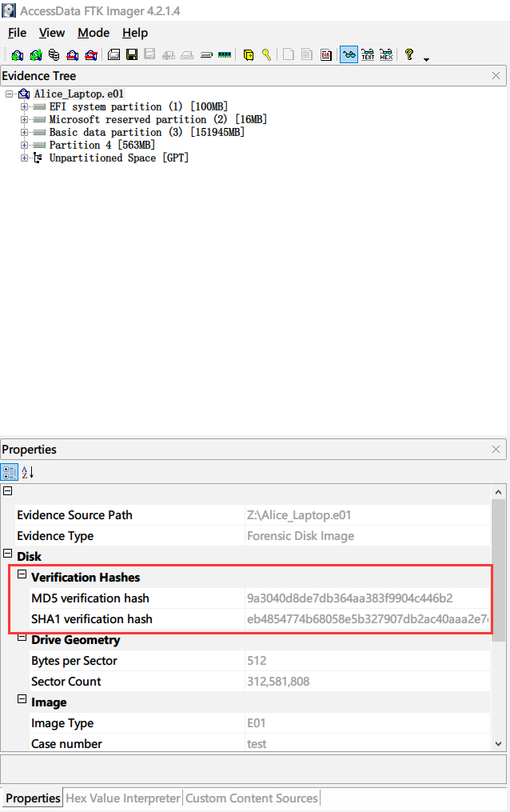This screenshot has width=510, height=812.
Task: Collapse the Disk properties category
Action: (8, 553)
